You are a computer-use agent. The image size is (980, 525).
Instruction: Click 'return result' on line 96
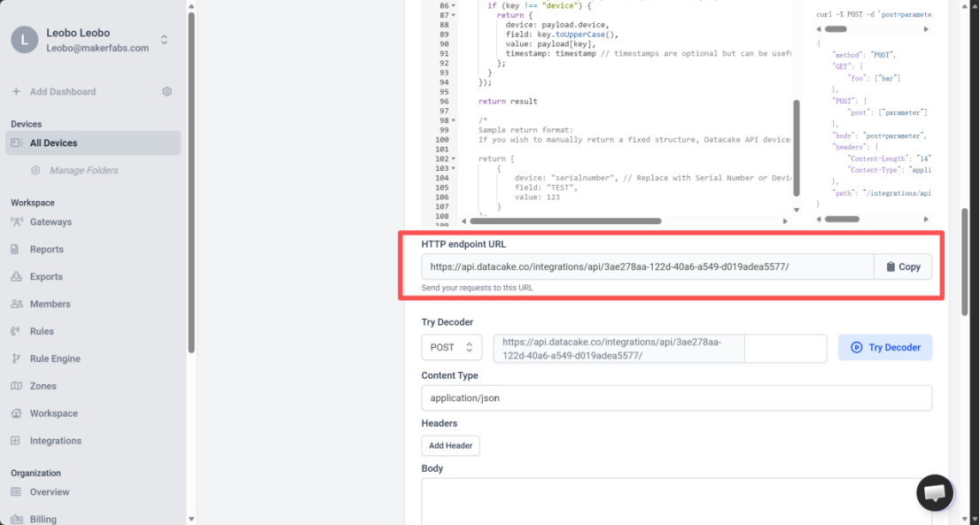click(x=508, y=101)
